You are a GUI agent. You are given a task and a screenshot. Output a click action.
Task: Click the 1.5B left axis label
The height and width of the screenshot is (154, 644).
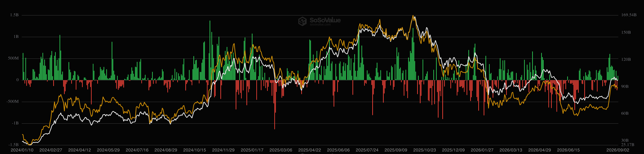(14, 15)
